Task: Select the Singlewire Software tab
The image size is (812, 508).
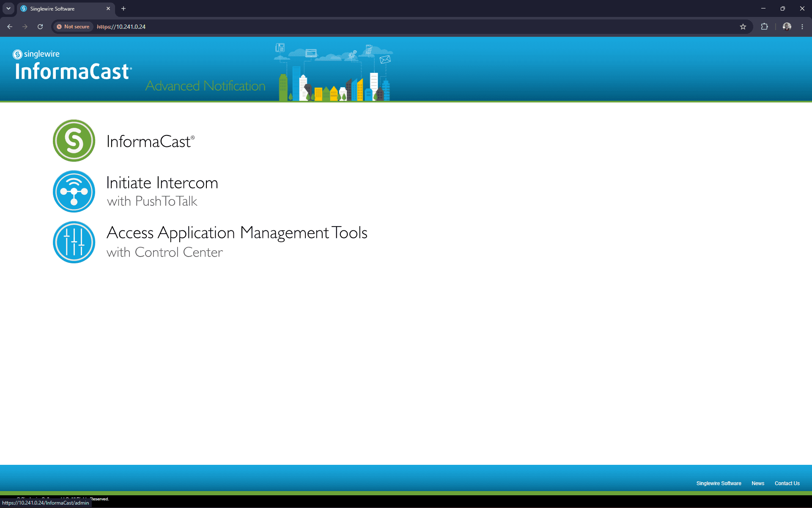Action: [x=66, y=8]
